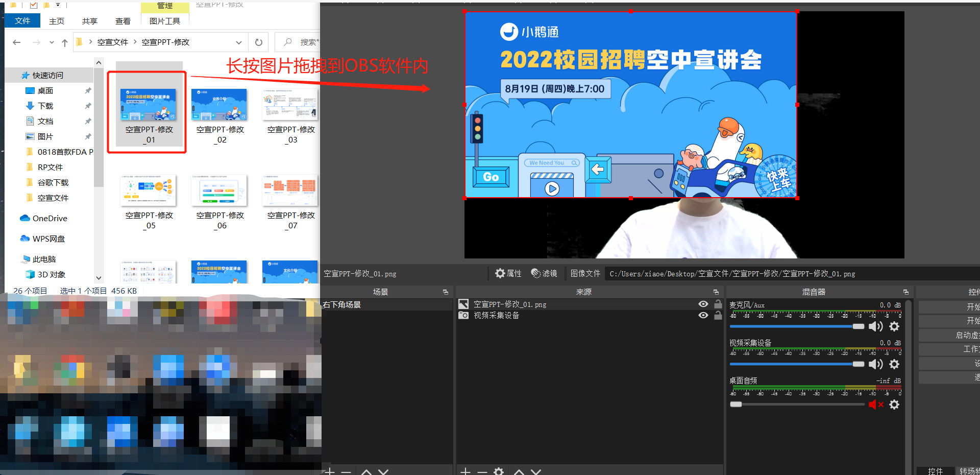Open 视频采集设备 mixer gear settings

coord(894,364)
